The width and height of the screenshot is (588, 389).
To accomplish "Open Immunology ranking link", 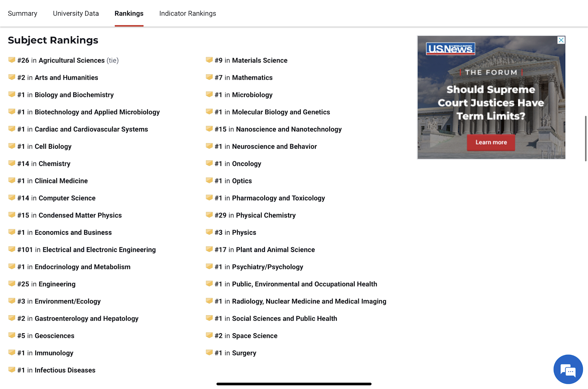I will [54, 353].
